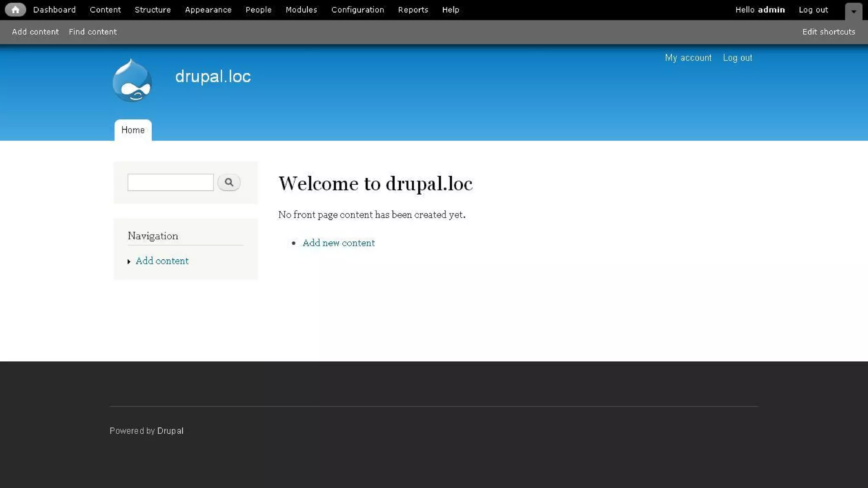Collapse the shortcut bar with arrow toggle
This screenshot has width=868, height=488.
click(854, 11)
